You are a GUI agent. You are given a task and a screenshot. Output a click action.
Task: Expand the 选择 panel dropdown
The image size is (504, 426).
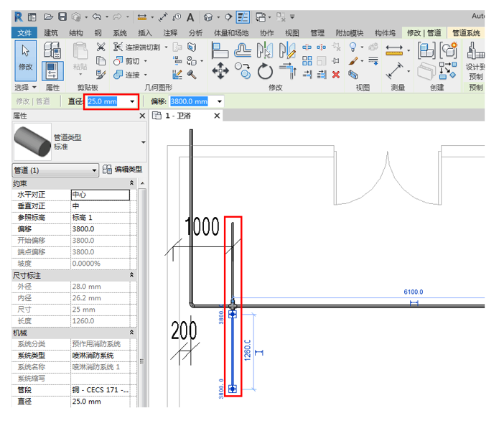[x=34, y=88]
